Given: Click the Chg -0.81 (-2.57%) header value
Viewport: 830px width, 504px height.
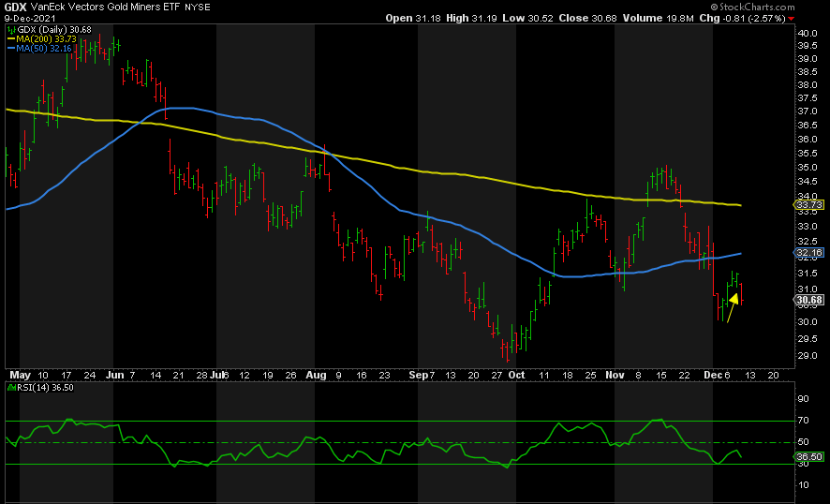Looking at the screenshot, I should pyautogui.click(x=743, y=18).
